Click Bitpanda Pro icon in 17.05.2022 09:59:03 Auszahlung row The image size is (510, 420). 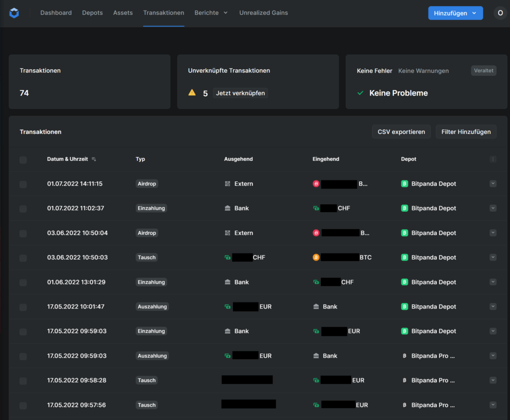404,356
